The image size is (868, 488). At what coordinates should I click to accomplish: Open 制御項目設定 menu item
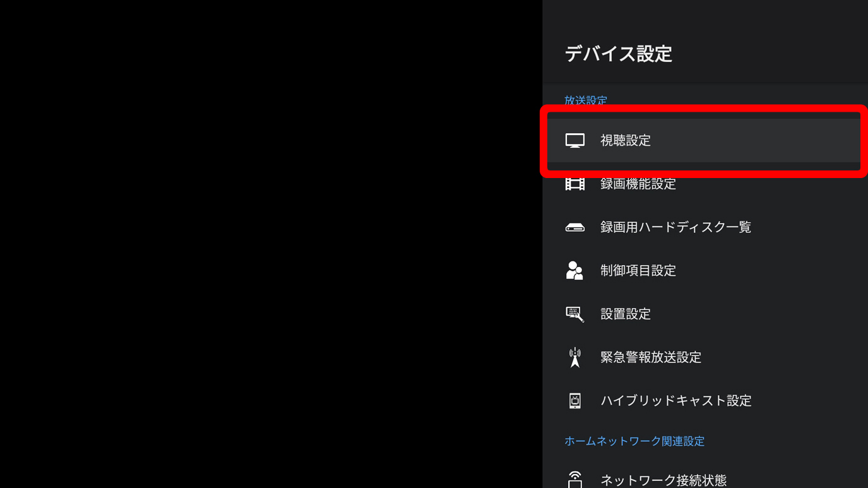[705, 270]
